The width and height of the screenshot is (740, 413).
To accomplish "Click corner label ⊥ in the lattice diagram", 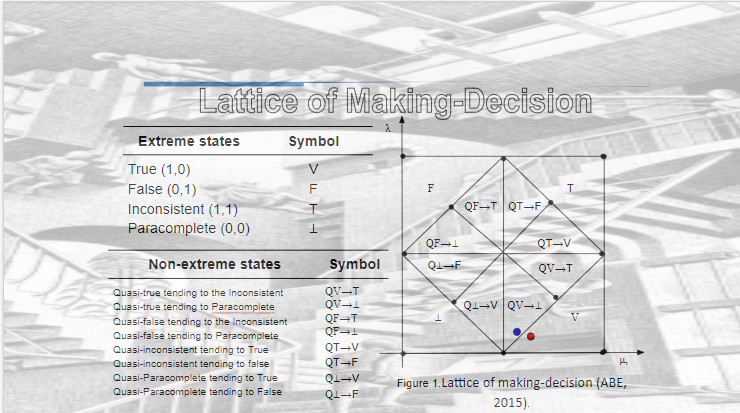I will (x=438, y=318).
